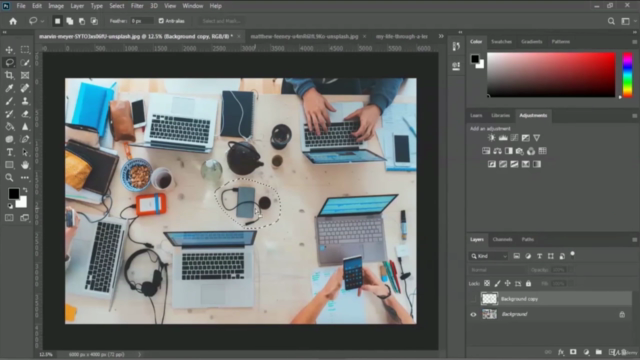This screenshot has width=640, height=360.
Task: Select the Move tool
Action: tap(9, 50)
